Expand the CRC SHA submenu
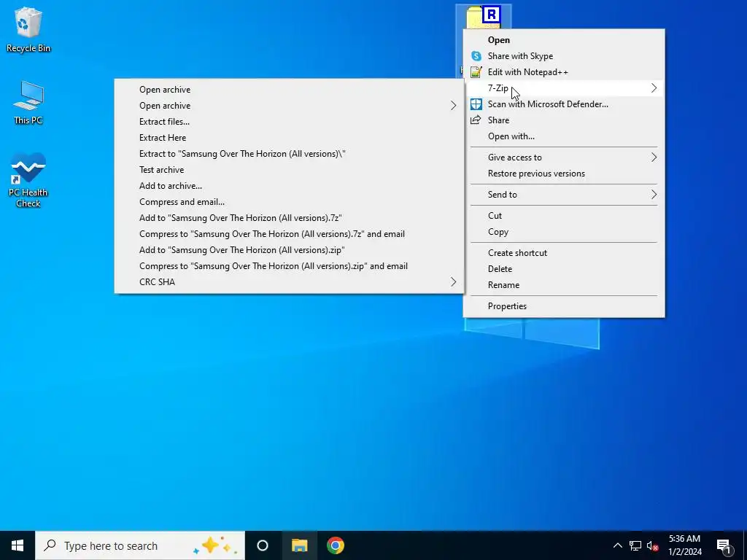Viewport: 747px width, 560px height. pos(289,282)
